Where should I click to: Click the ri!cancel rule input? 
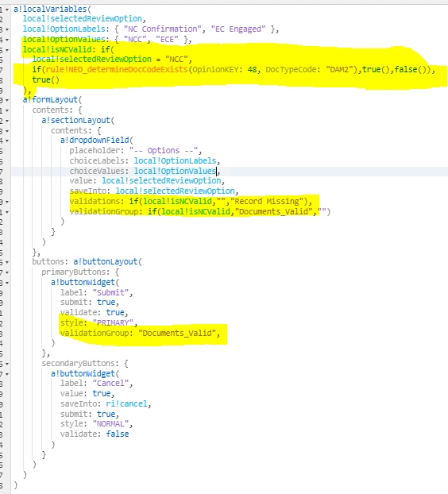(126, 403)
